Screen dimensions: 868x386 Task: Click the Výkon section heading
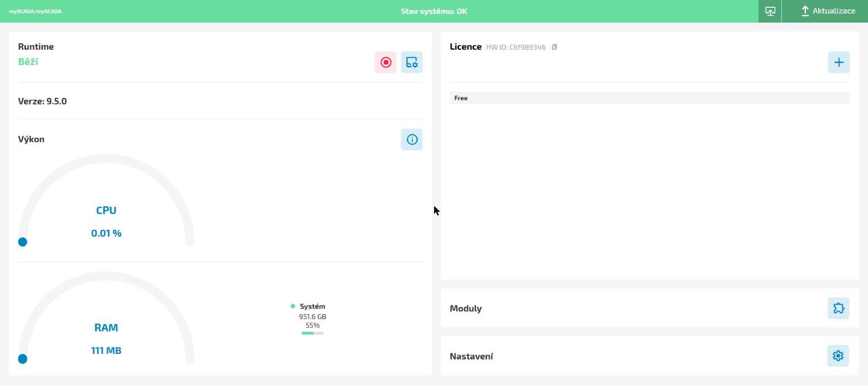(x=31, y=139)
